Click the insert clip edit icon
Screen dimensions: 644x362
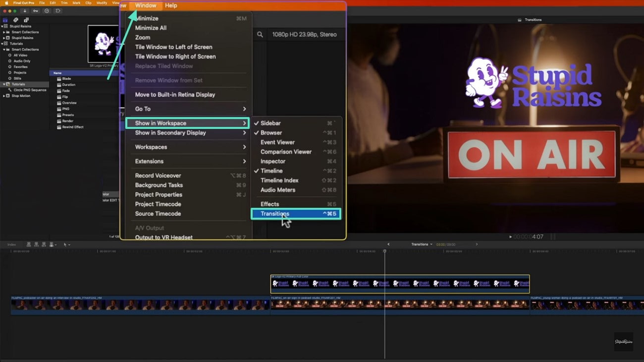pyautogui.click(x=37, y=244)
